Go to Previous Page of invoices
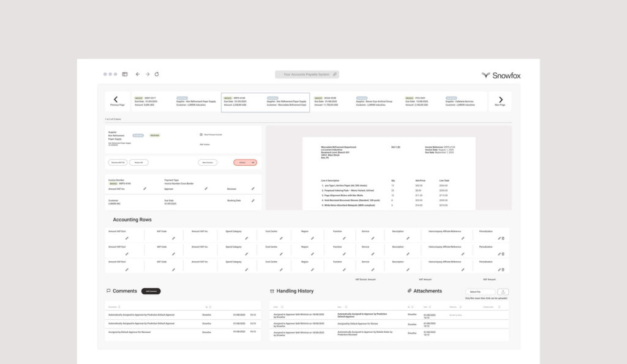 pyautogui.click(x=116, y=100)
